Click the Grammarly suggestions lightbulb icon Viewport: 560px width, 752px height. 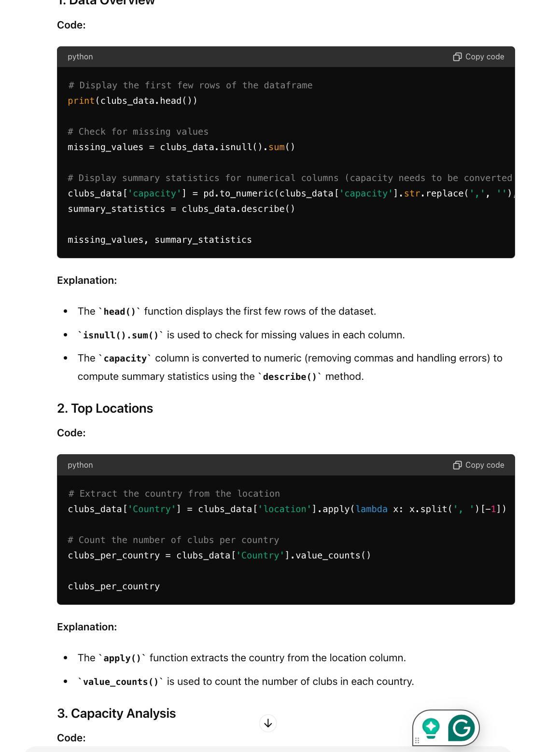click(432, 726)
